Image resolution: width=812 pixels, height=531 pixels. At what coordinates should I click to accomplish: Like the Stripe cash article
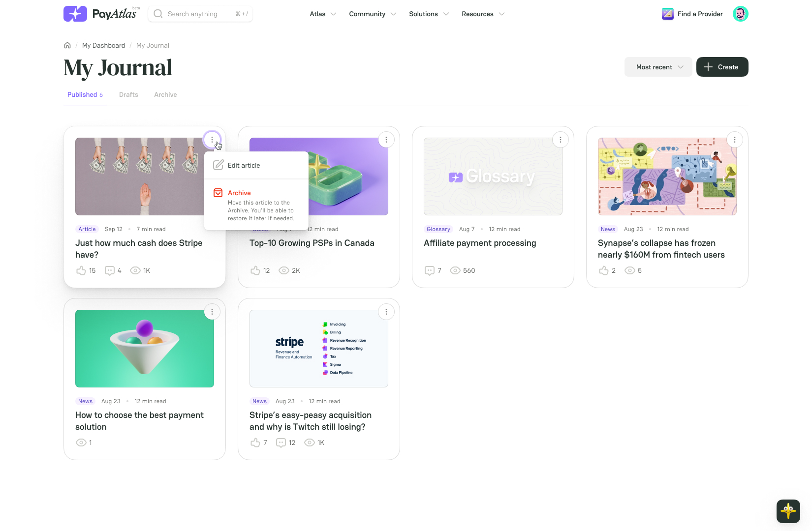point(81,270)
